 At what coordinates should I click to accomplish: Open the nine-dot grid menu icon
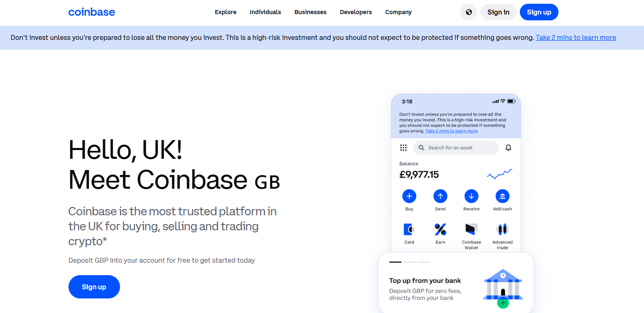pos(403,148)
